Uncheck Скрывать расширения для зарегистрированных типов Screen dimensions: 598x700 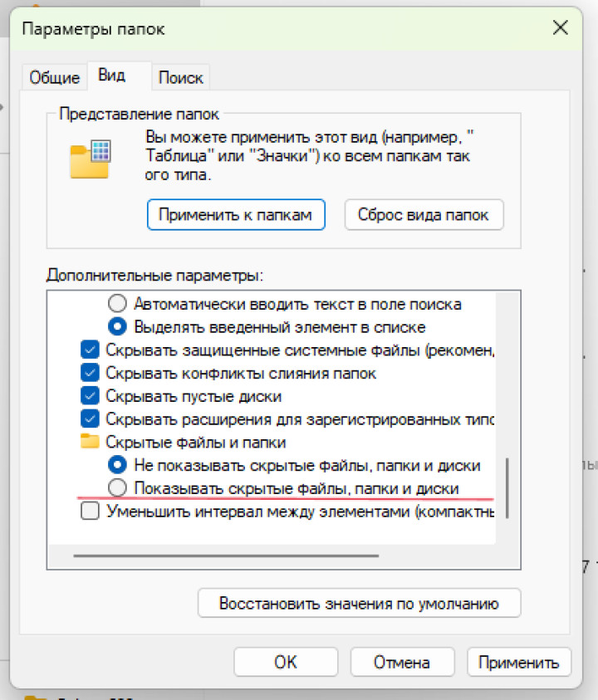tap(91, 419)
